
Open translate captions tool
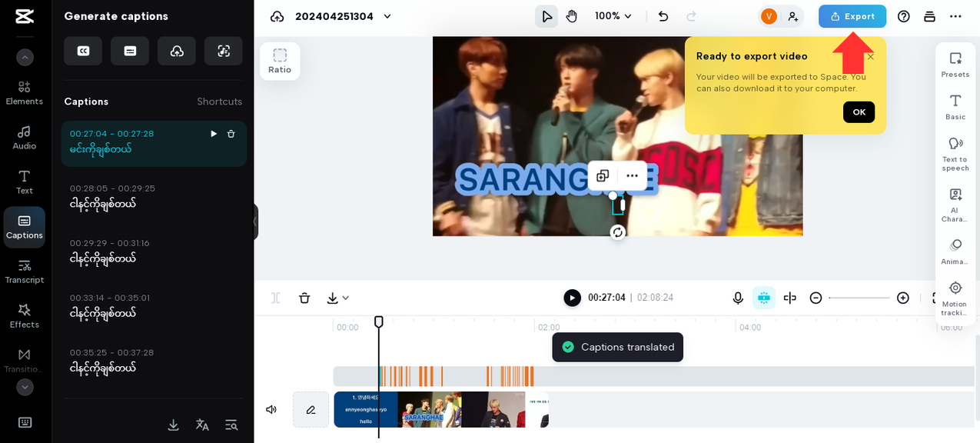[x=202, y=425]
